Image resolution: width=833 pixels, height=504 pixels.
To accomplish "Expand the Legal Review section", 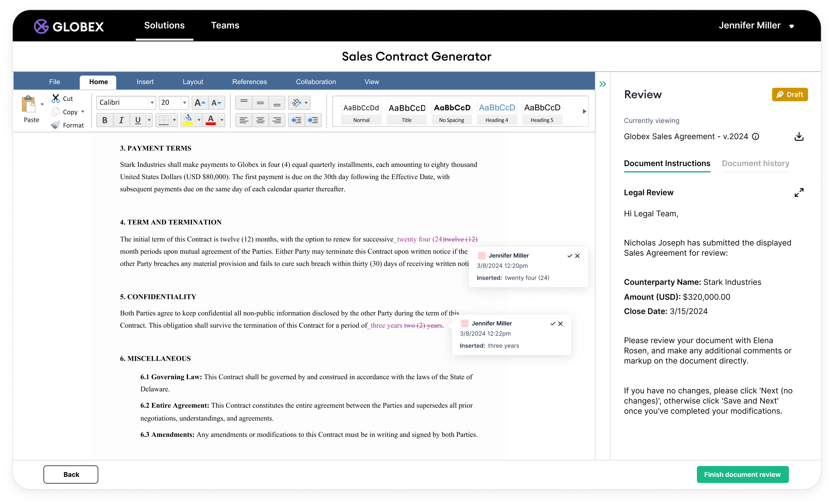I will [799, 193].
